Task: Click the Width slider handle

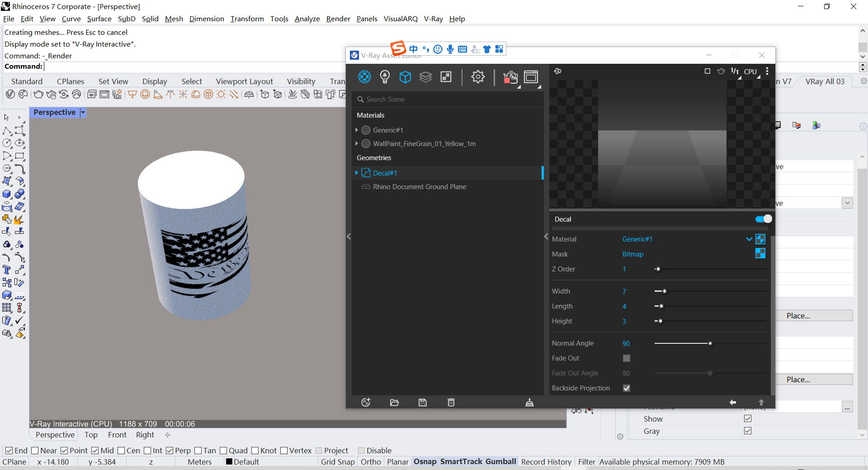Action: click(x=665, y=291)
